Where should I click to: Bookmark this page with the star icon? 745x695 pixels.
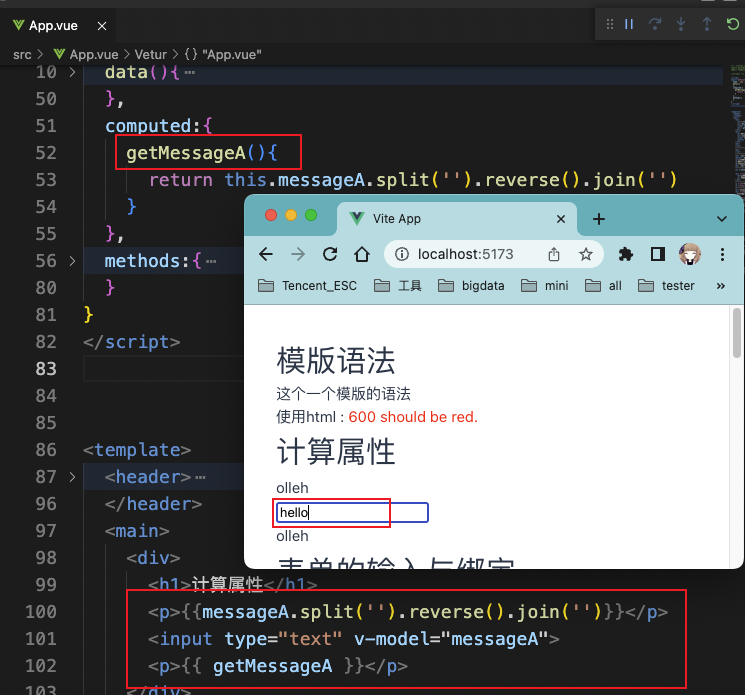(x=585, y=255)
